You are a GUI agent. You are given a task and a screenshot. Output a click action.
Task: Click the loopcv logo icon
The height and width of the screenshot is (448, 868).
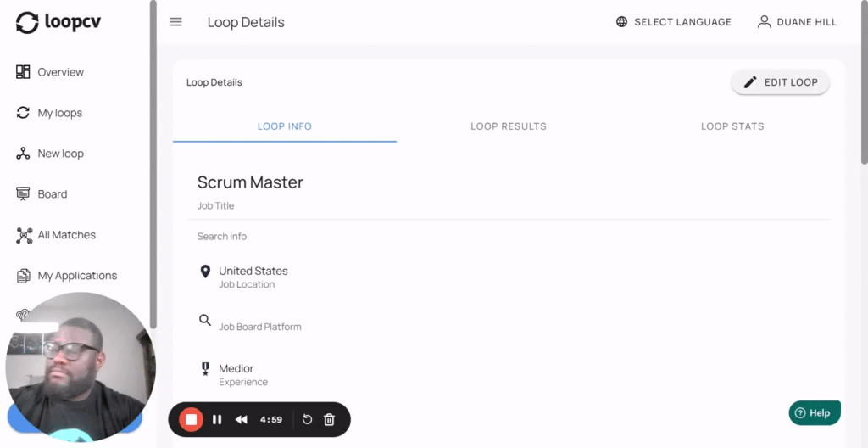[x=27, y=23]
